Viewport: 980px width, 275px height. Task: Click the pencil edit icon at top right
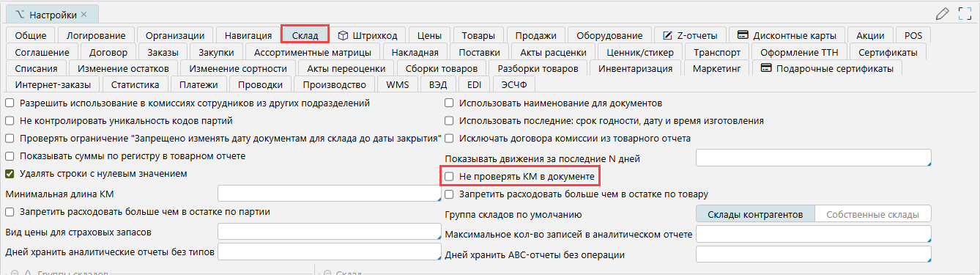[943, 13]
